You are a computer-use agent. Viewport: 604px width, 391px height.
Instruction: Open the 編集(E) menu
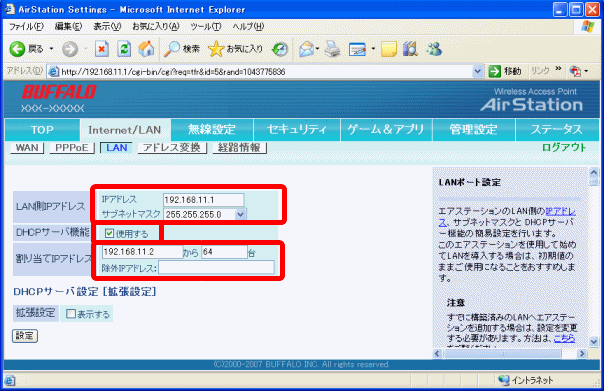[x=68, y=27]
